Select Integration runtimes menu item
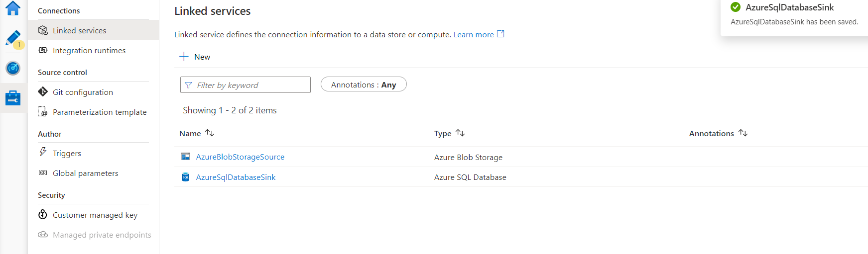This screenshot has height=254, width=868. point(89,50)
